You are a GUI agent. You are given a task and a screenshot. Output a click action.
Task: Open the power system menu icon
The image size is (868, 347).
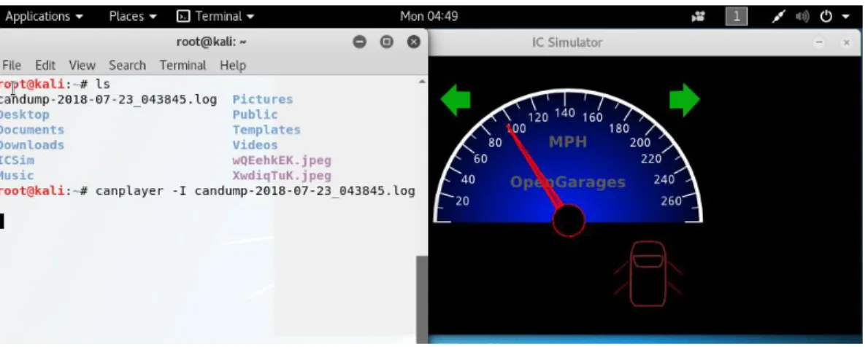click(x=826, y=17)
